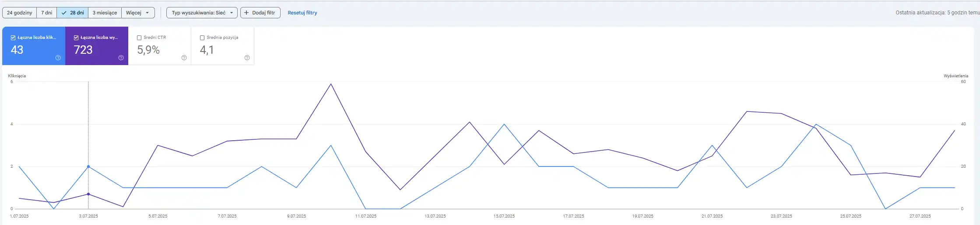Open help icon on the Średni CTR card
Image resolution: width=980 pixels, height=225 pixels.
click(x=184, y=58)
